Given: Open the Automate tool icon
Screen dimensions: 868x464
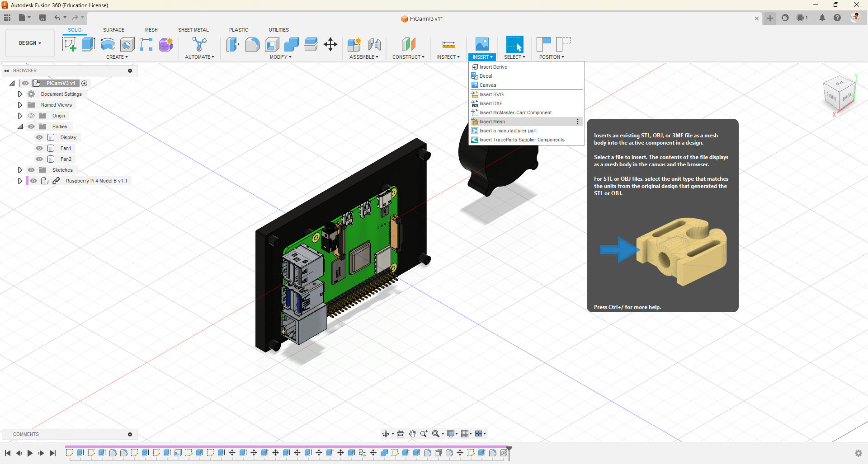Looking at the screenshot, I should [x=199, y=44].
